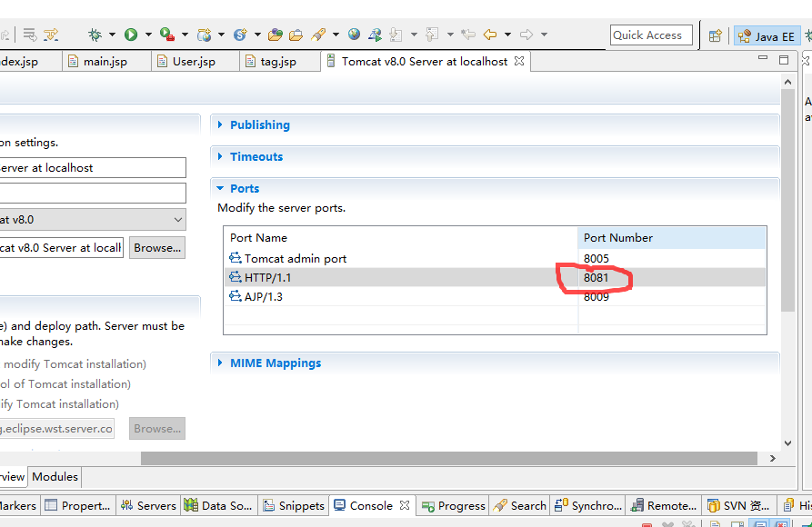Click the Quick Access search field
Image resolution: width=812 pixels, height=527 pixels.
pos(650,35)
